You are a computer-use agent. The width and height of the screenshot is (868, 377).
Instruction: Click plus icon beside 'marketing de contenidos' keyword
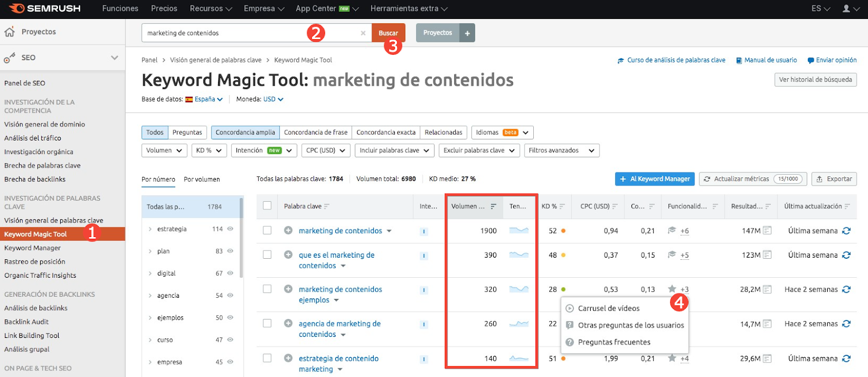point(288,231)
